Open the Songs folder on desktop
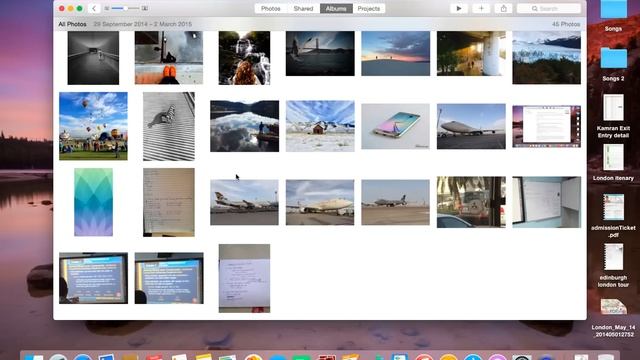640x360 pixels. pyautogui.click(x=613, y=16)
